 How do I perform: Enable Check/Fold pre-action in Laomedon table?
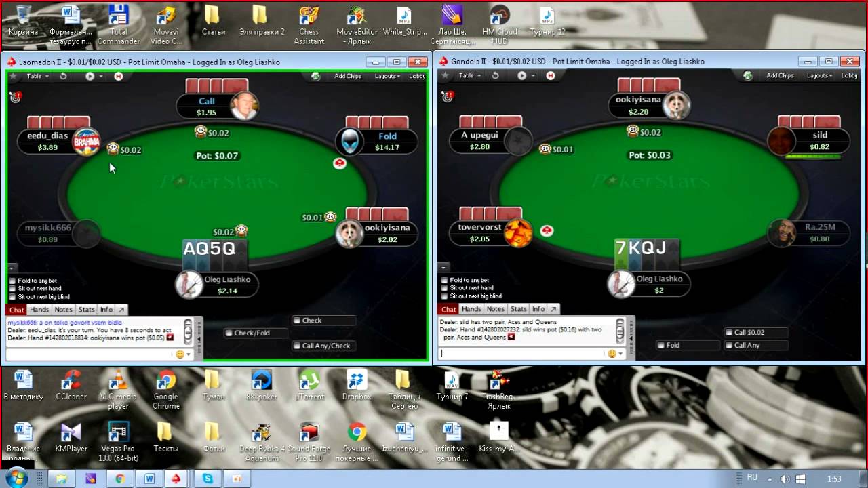tap(230, 333)
